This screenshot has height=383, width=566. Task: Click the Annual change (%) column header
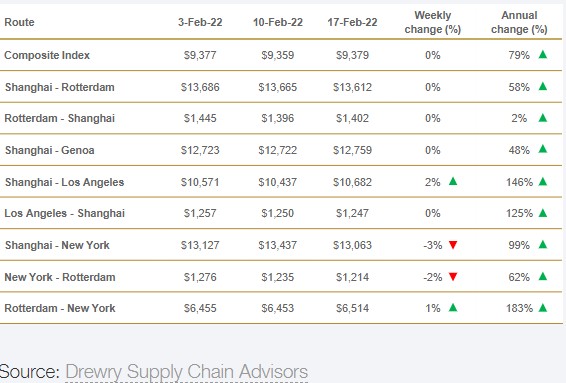tap(519, 22)
